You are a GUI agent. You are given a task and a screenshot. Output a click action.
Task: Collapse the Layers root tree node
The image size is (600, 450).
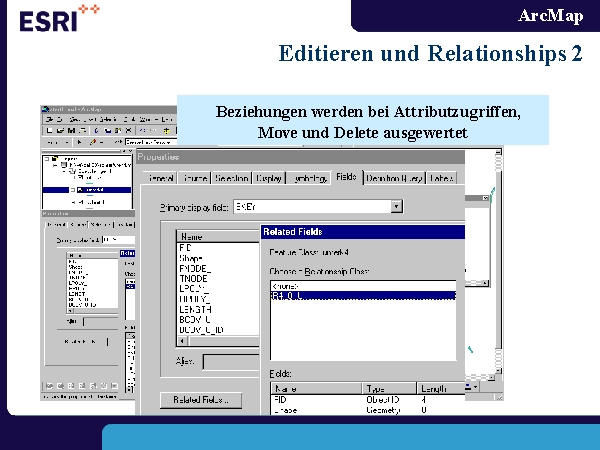47,158
